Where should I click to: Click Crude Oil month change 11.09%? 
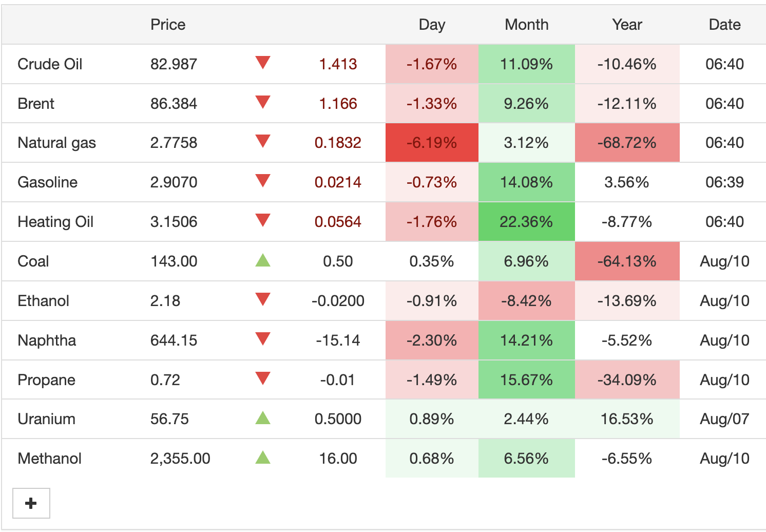click(x=526, y=64)
